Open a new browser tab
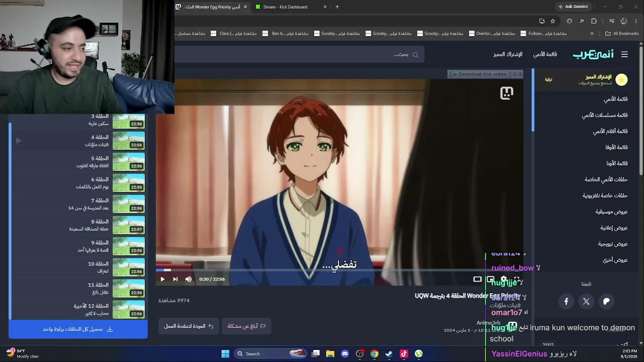 pyautogui.click(x=337, y=7)
